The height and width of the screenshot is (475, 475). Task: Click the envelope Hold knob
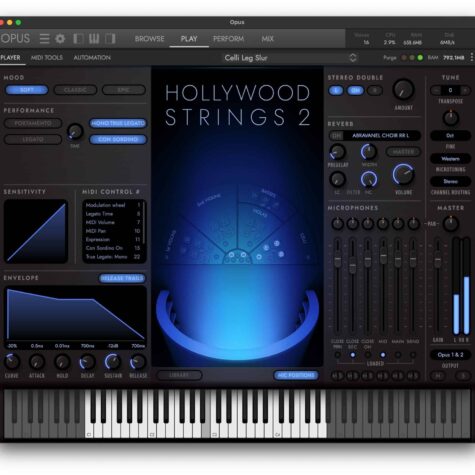[62, 362]
